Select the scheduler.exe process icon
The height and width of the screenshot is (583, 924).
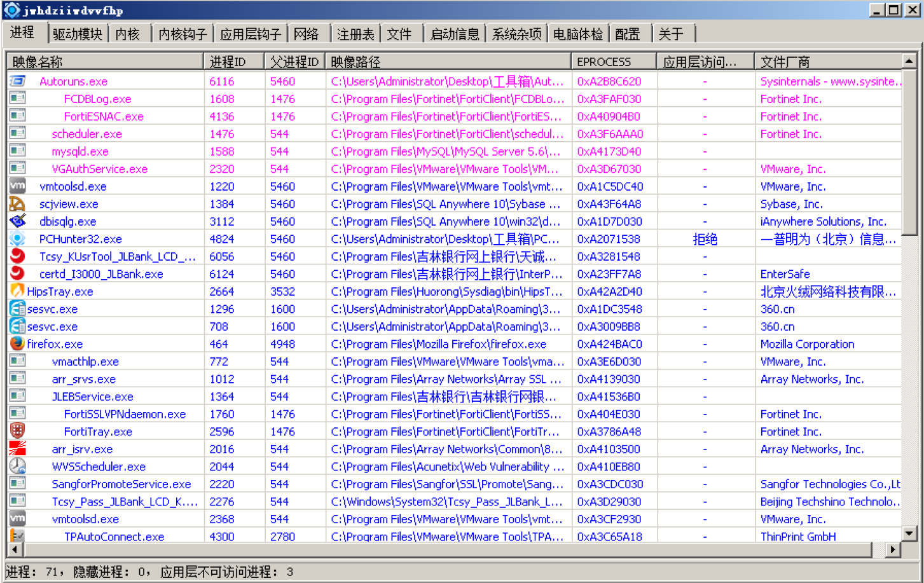[x=18, y=134]
